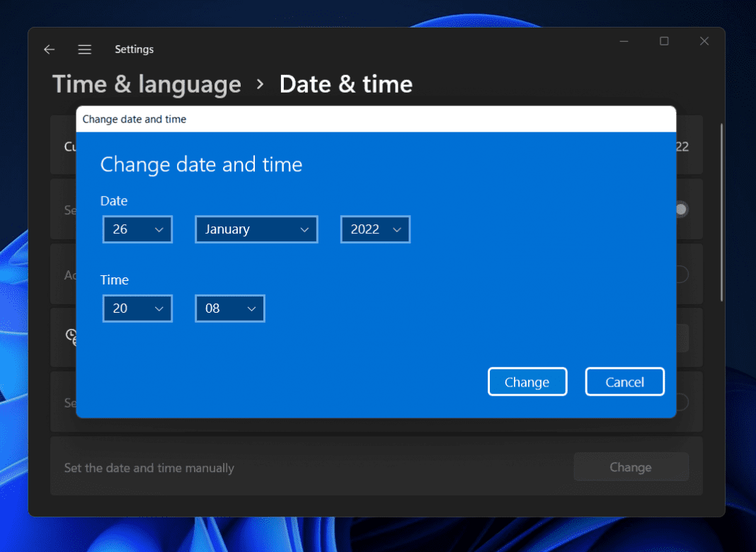Click the Date & time breadcrumb label
This screenshot has height=552, width=756.
pyautogui.click(x=346, y=84)
